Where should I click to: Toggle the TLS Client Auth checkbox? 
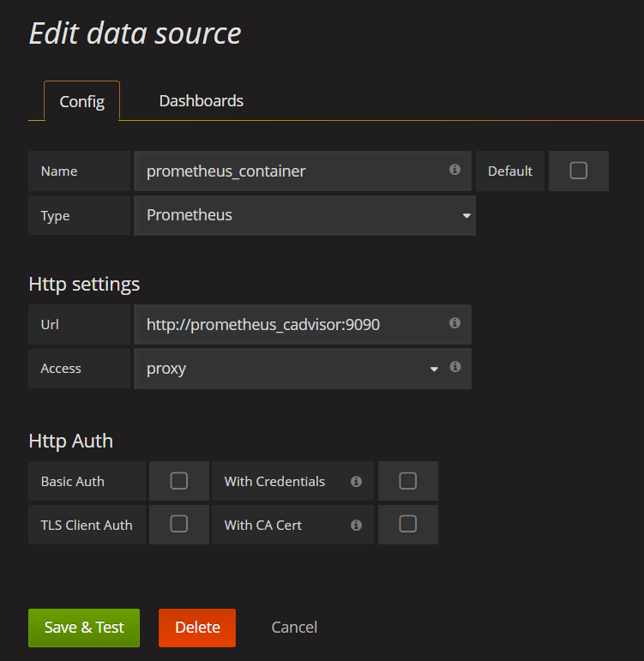(178, 524)
